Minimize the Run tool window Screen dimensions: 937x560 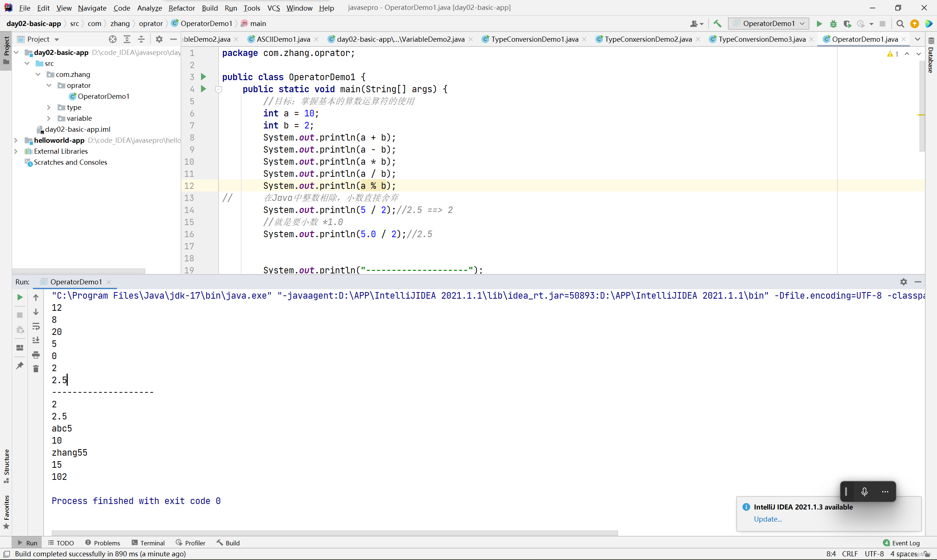[x=918, y=281]
